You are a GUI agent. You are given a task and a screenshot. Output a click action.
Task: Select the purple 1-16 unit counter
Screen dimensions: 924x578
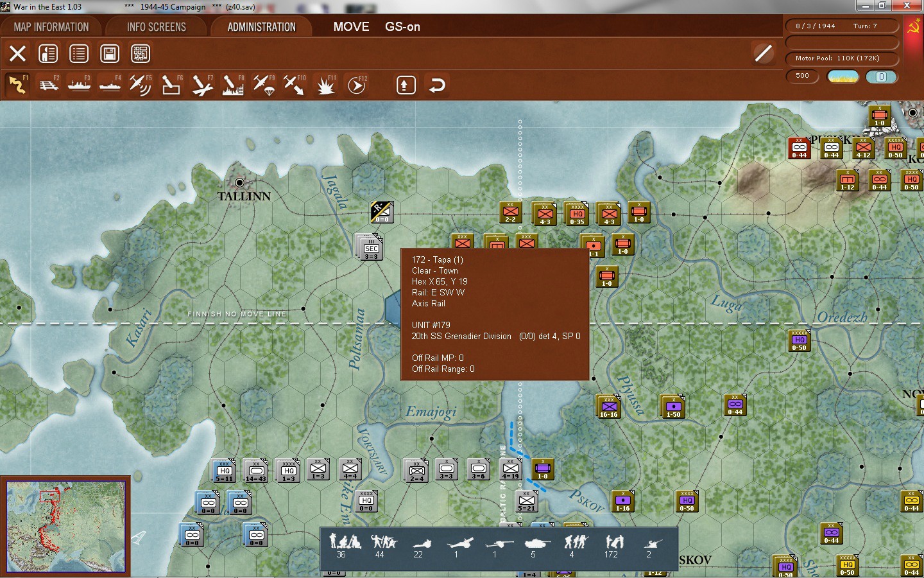[x=623, y=501]
